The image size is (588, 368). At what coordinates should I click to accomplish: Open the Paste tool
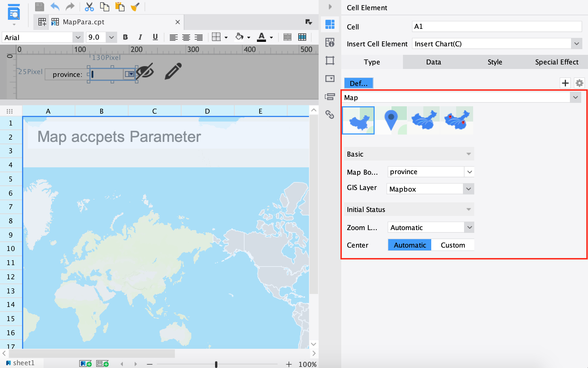tap(120, 7)
